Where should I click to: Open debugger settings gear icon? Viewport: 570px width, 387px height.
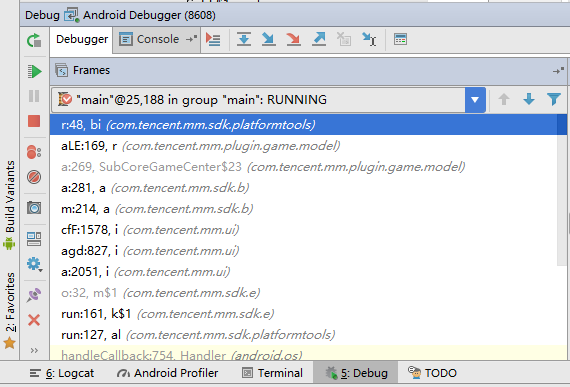tap(34, 264)
